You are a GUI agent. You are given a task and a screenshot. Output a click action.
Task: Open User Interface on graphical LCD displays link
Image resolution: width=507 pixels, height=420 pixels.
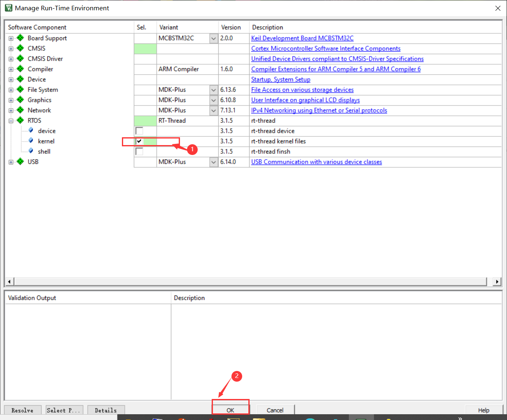tap(306, 100)
